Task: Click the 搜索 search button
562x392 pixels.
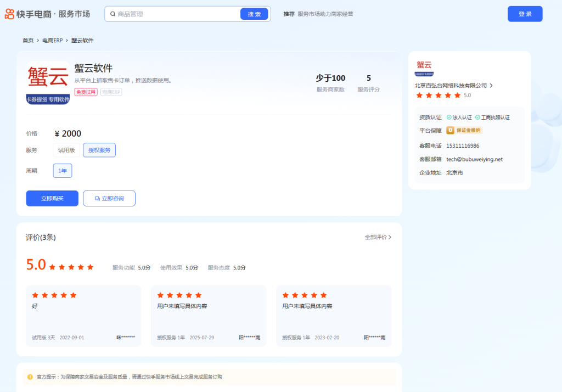Action: [254, 14]
